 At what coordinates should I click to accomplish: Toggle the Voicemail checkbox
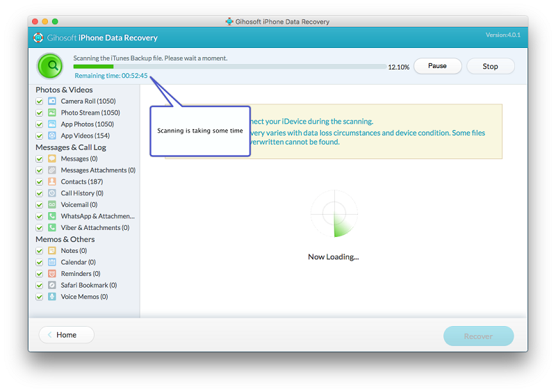[40, 205]
